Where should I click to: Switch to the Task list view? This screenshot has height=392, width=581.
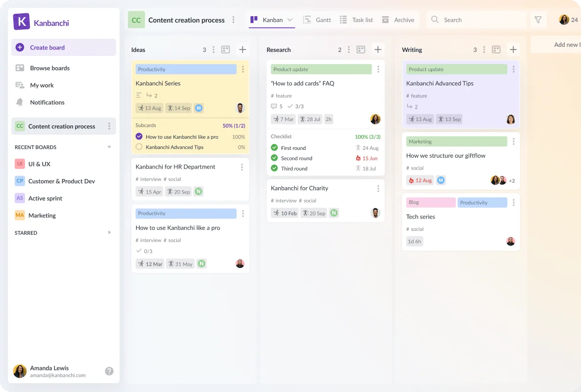pos(356,20)
